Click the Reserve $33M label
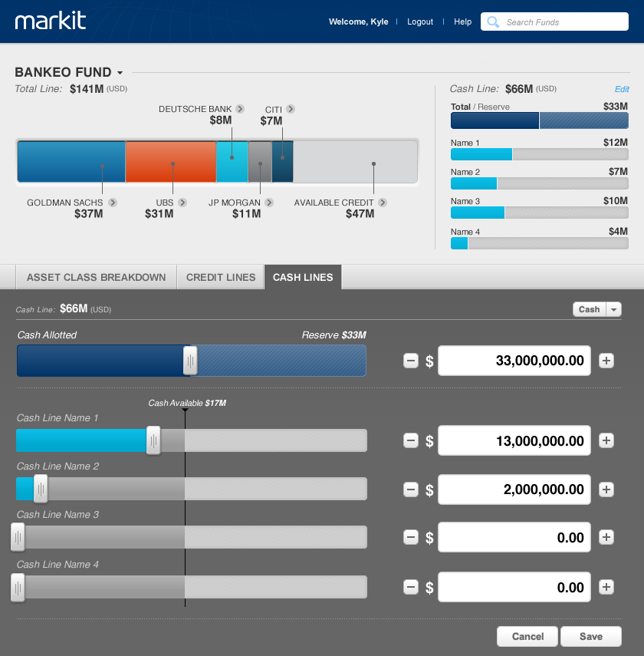644x656 pixels. point(333,335)
